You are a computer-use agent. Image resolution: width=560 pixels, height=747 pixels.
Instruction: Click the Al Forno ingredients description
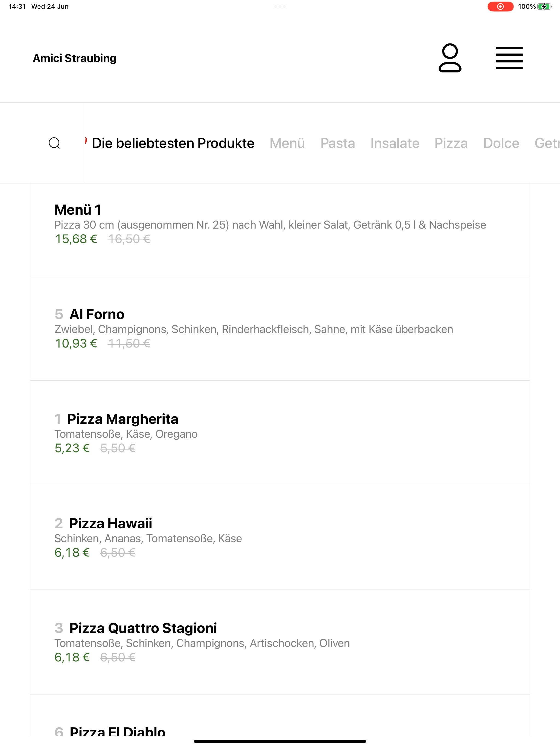[254, 329]
